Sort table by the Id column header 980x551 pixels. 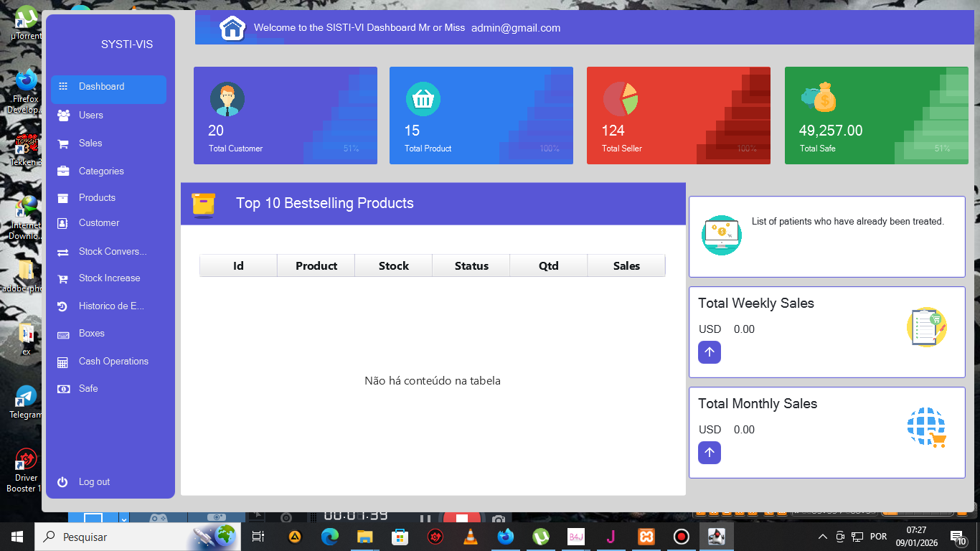[x=238, y=265]
